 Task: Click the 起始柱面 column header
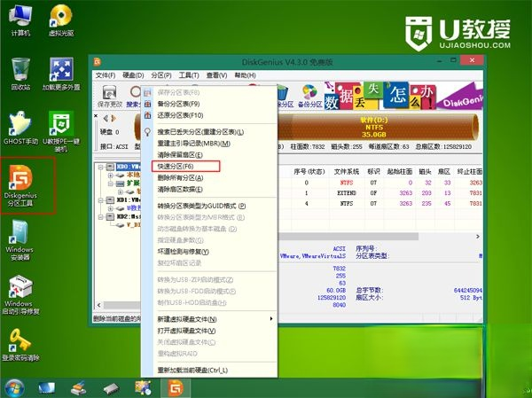400,172
